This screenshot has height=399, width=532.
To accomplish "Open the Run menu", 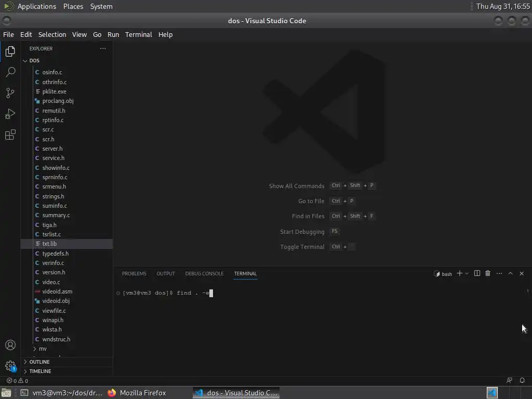I will (113, 35).
